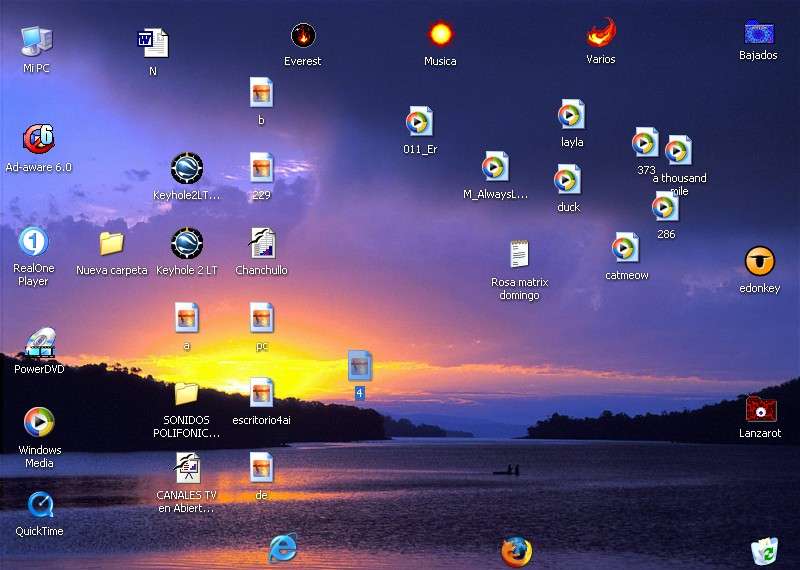
Task: Select the Mi PC desktop icon
Action: (x=36, y=42)
